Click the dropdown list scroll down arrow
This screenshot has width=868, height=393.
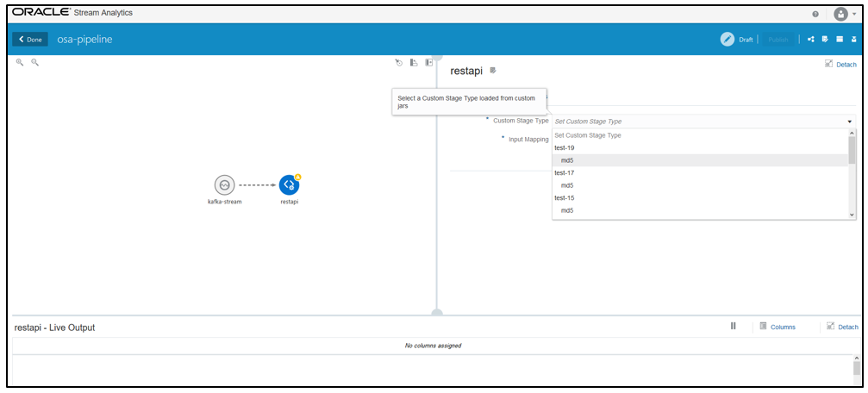pos(852,215)
